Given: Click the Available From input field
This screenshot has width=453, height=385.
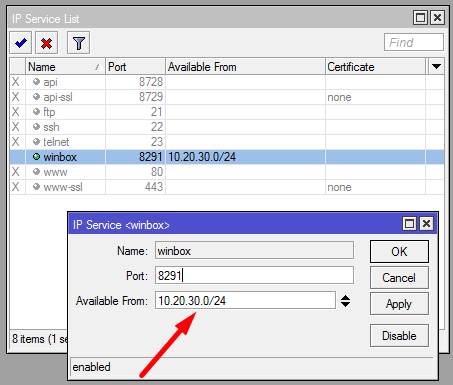Looking at the screenshot, I should pyautogui.click(x=245, y=300).
